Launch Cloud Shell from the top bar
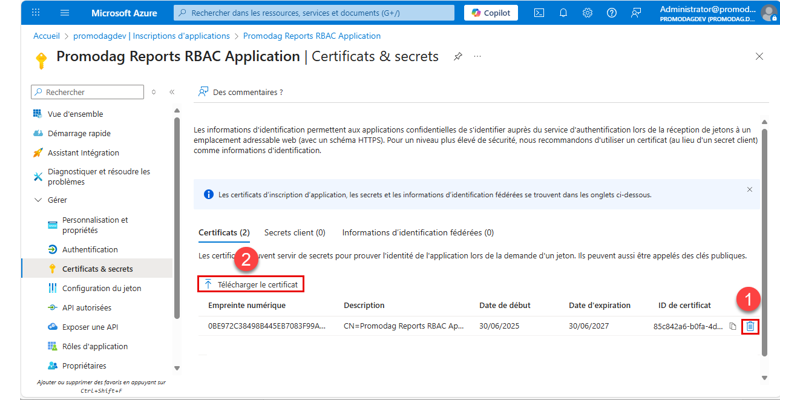The image size is (800, 400). (539, 13)
